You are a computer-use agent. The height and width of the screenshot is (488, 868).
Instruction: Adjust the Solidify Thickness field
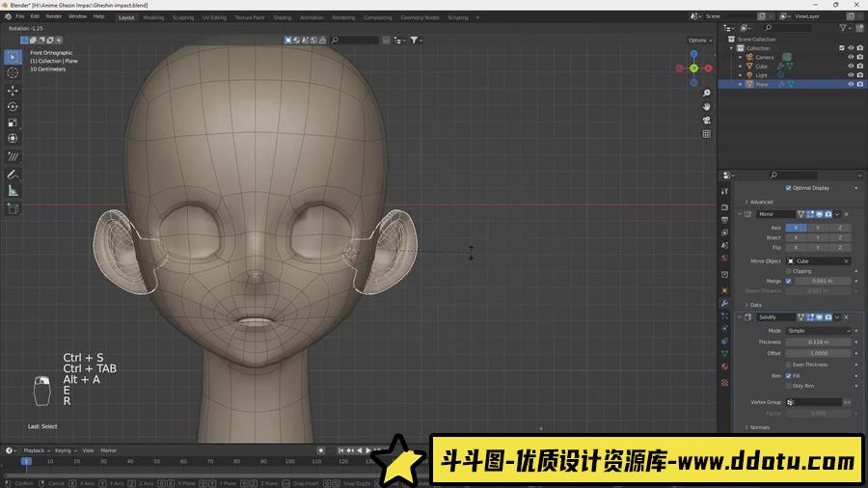tap(818, 342)
